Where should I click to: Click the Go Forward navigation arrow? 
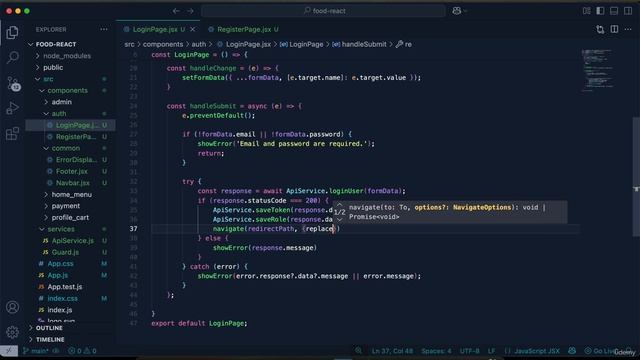click(x=191, y=11)
